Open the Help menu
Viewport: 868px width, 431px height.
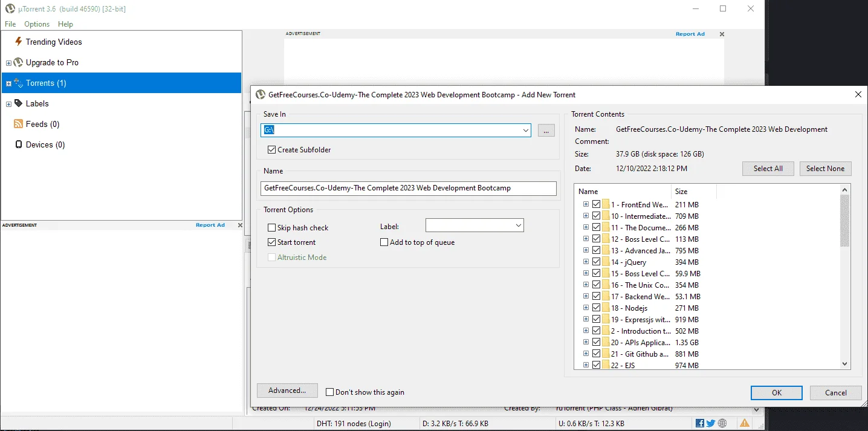tap(65, 24)
